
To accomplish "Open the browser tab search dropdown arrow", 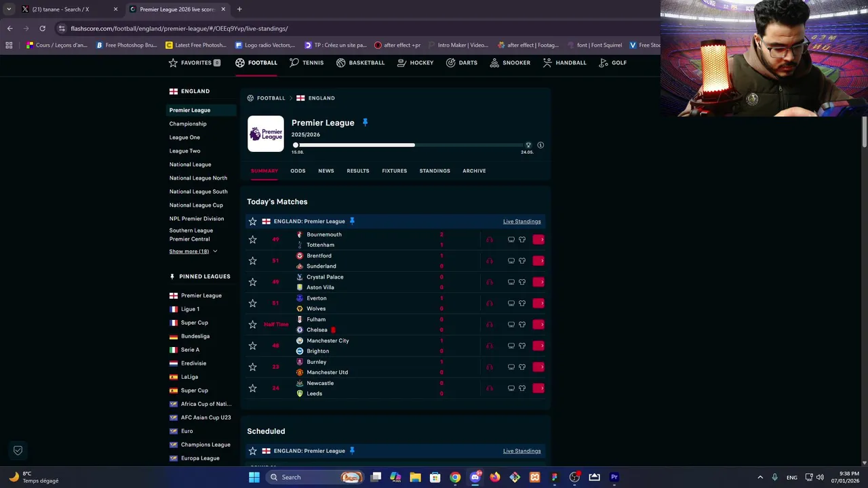I will (9, 9).
